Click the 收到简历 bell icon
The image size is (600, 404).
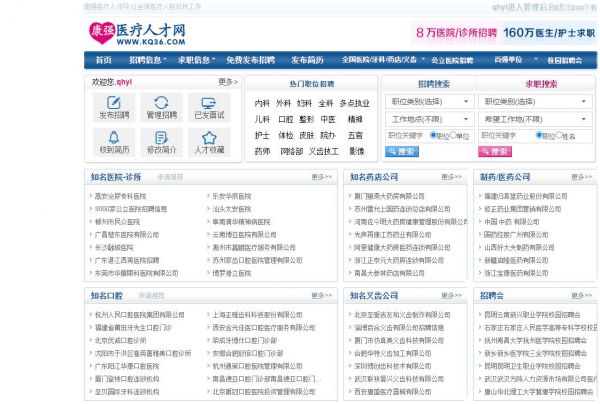point(114,137)
